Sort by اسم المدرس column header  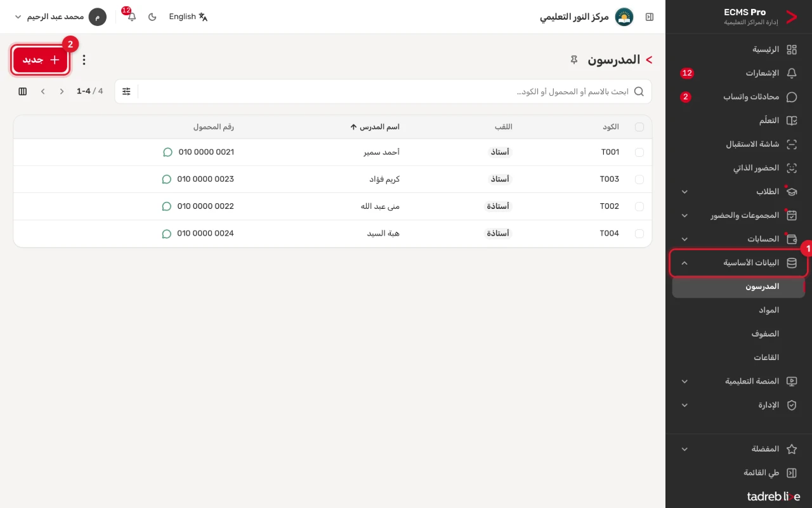(x=375, y=127)
